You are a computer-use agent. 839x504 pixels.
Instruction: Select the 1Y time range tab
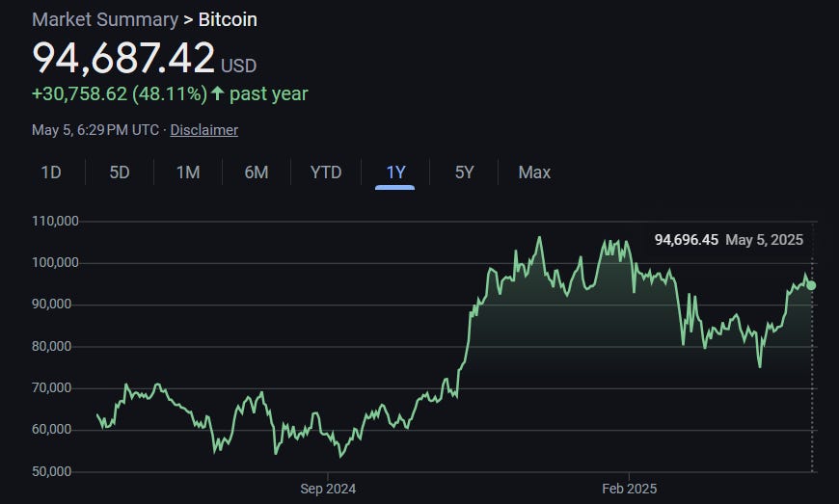coord(395,172)
